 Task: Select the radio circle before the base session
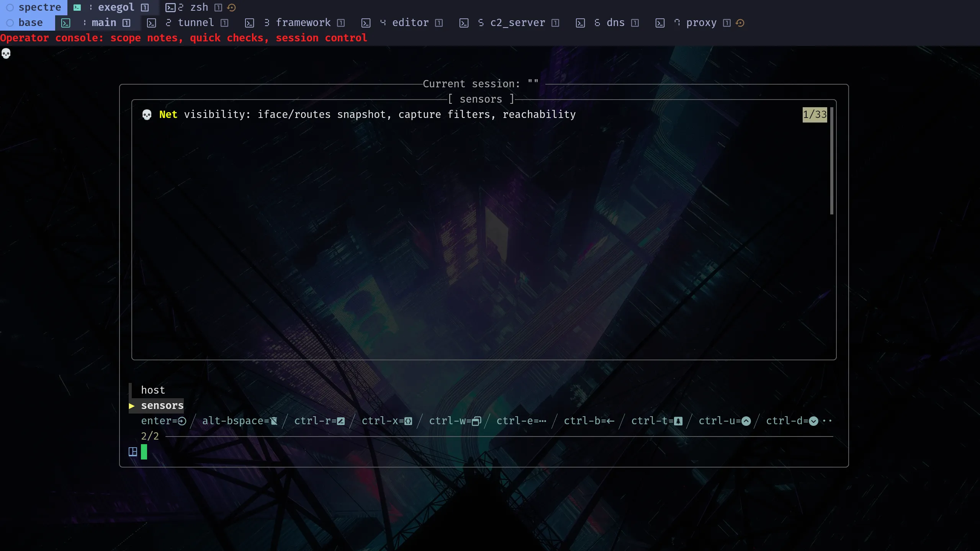click(x=10, y=22)
